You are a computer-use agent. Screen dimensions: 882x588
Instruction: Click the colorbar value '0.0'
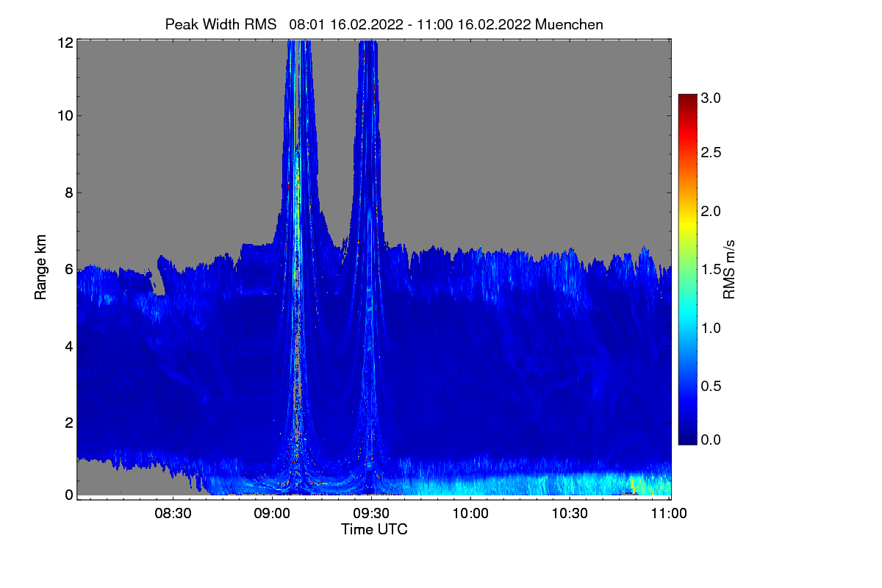click(711, 440)
